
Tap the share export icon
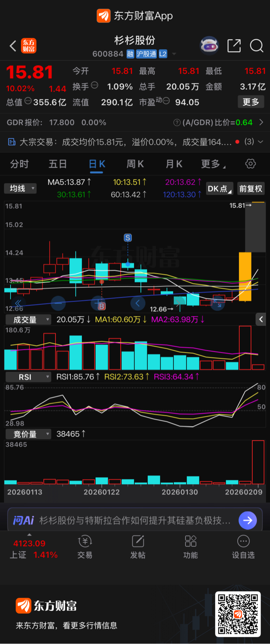pyautogui.click(x=234, y=46)
